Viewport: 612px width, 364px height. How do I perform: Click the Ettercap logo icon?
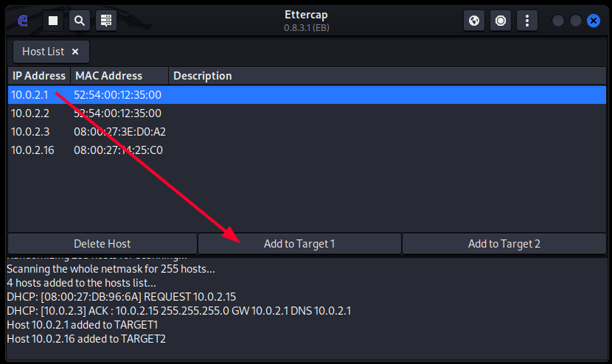pyautogui.click(x=22, y=21)
